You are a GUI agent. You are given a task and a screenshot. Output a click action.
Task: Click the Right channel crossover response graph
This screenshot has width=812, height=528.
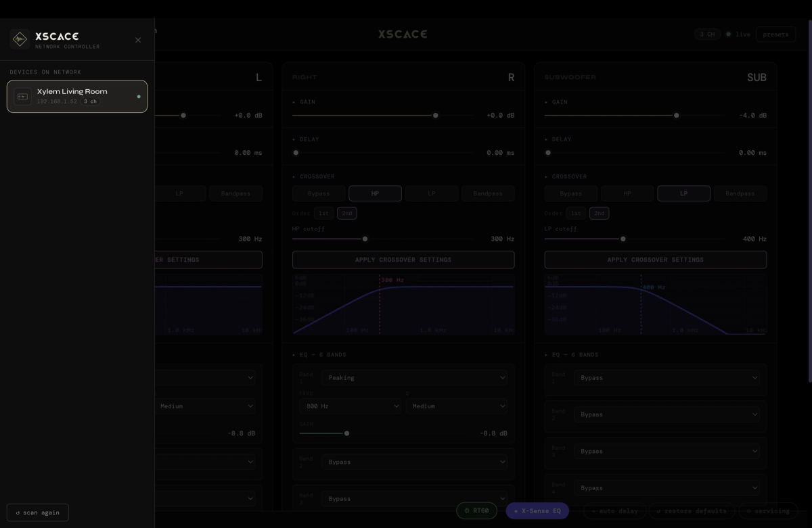pyautogui.click(x=403, y=304)
